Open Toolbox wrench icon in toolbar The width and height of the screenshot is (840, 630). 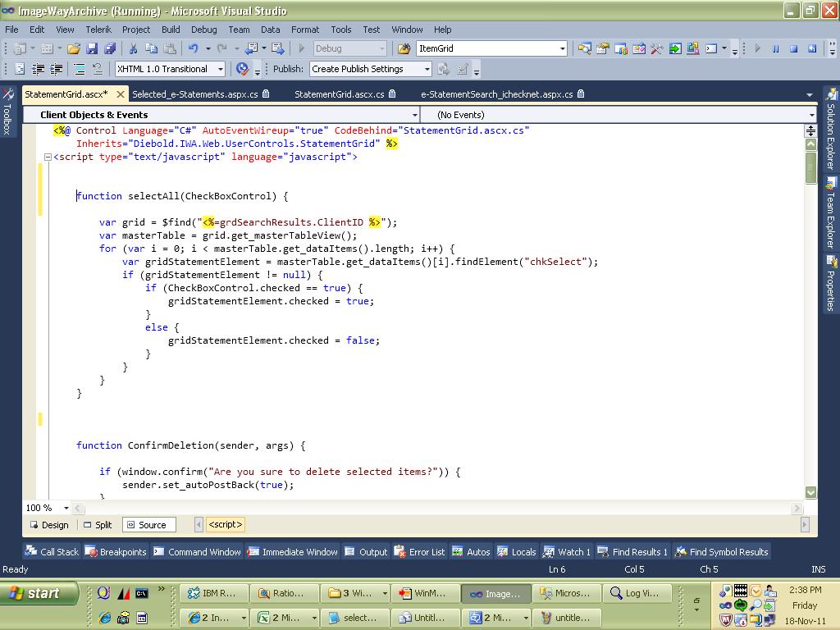pos(657,48)
